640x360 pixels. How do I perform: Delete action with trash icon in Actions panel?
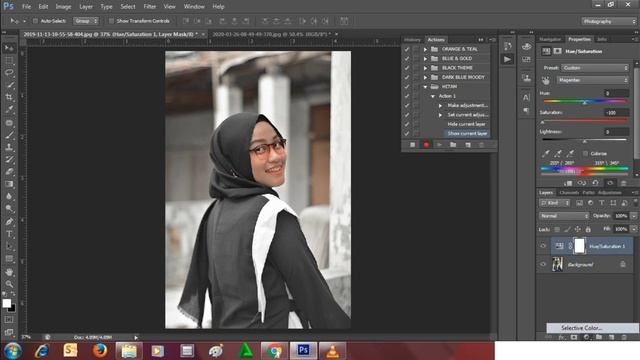click(x=482, y=145)
